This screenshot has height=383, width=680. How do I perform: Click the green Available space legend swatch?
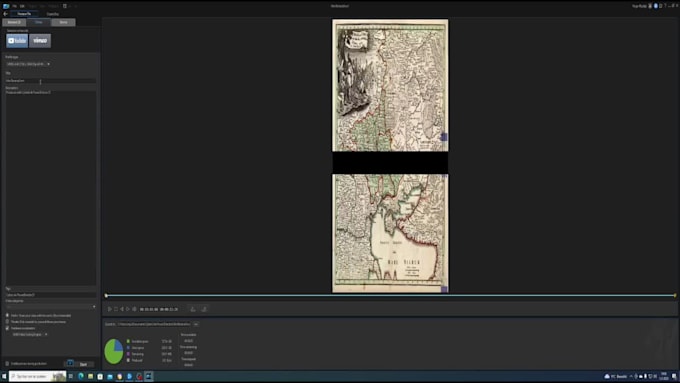pyautogui.click(x=128, y=341)
